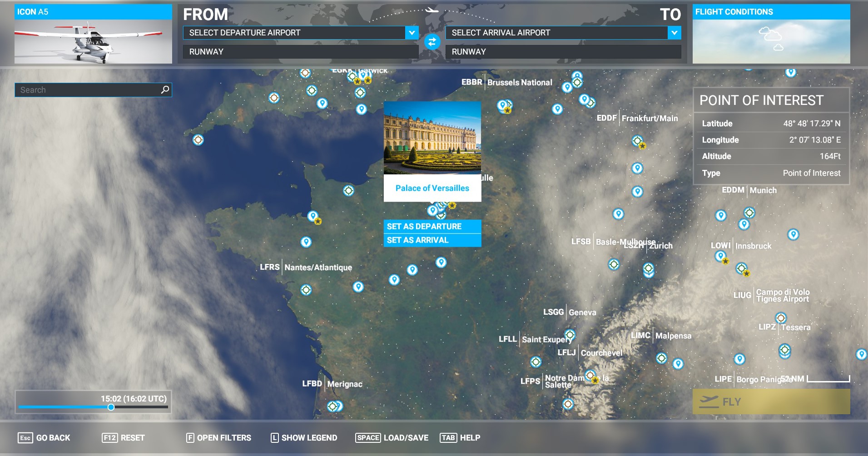Show Legend using the L button
The height and width of the screenshot is (456, 868).
[x=304, y=438]
